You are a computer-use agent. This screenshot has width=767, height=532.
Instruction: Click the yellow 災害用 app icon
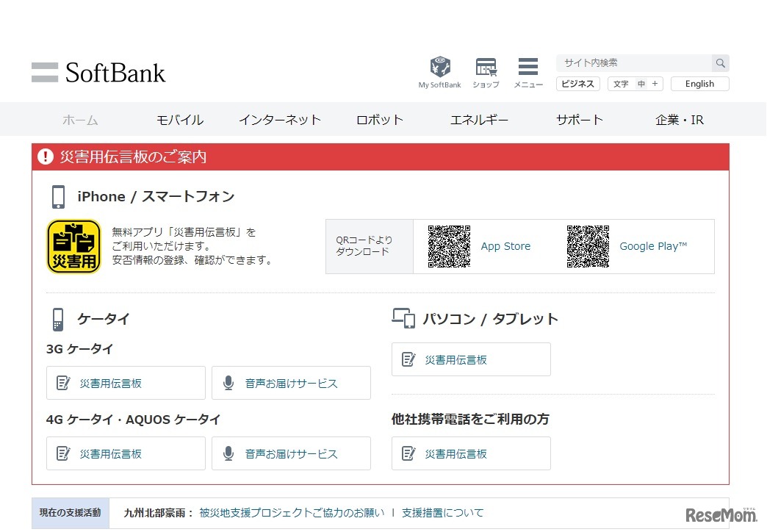(x=74, y=246)
